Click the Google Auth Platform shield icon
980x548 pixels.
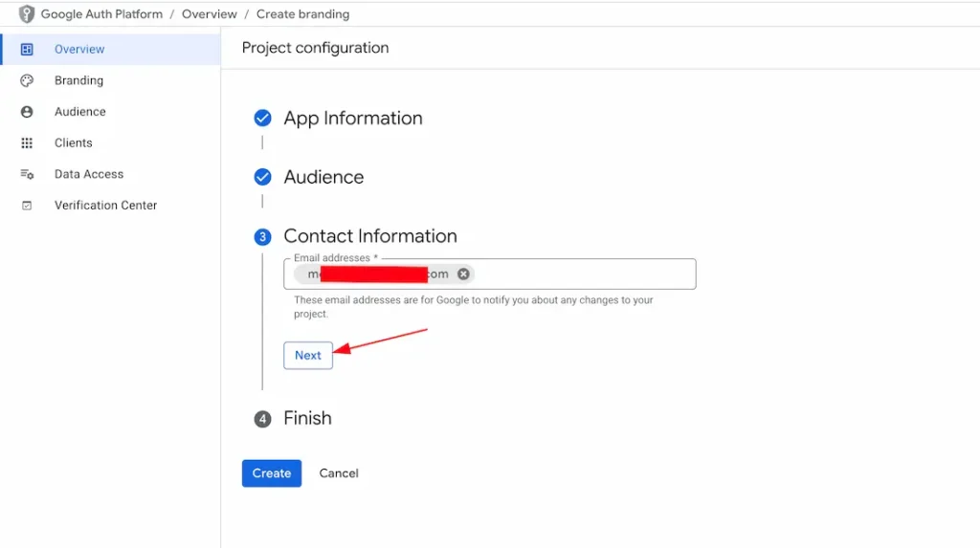[x=27, y=14]
